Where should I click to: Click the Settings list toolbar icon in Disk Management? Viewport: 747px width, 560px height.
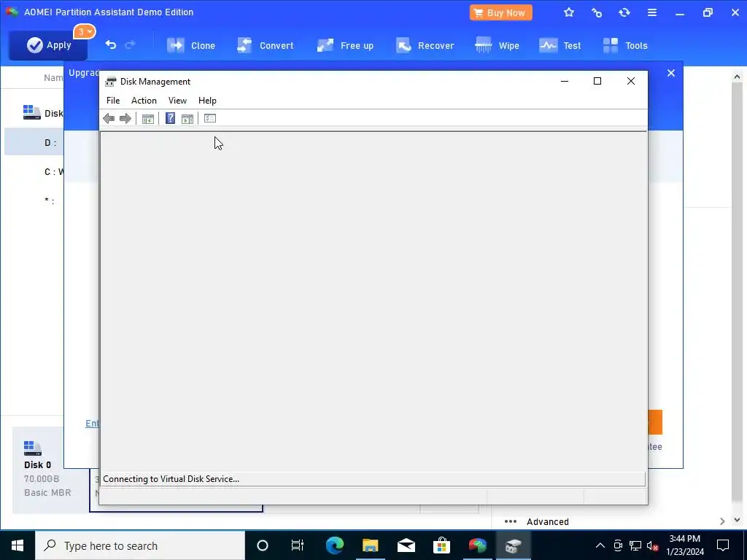(210, 118)
